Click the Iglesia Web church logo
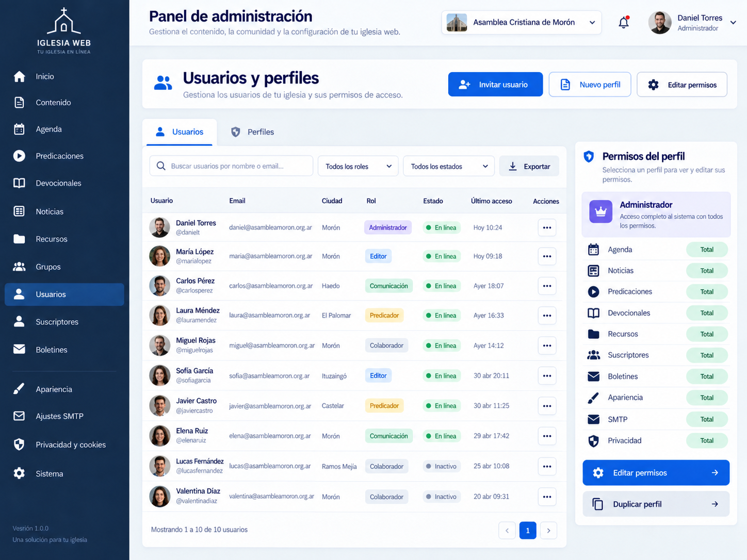 pos(64,30)
